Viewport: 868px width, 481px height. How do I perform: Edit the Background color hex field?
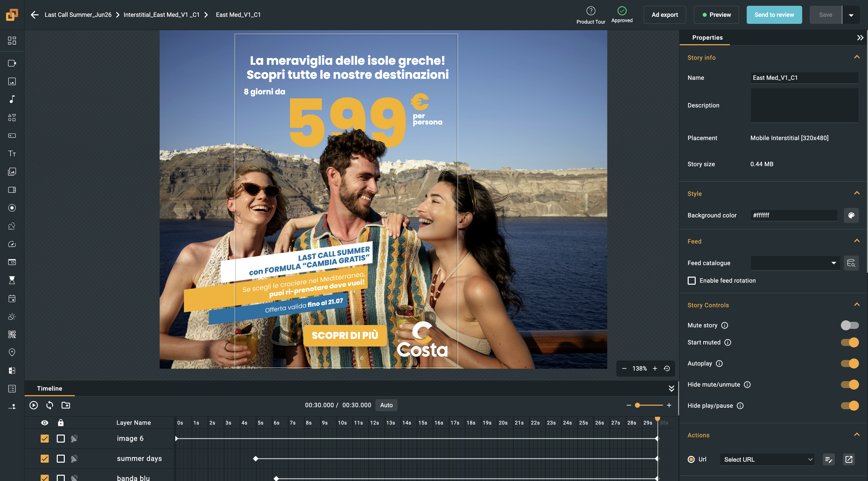point(794,215)
